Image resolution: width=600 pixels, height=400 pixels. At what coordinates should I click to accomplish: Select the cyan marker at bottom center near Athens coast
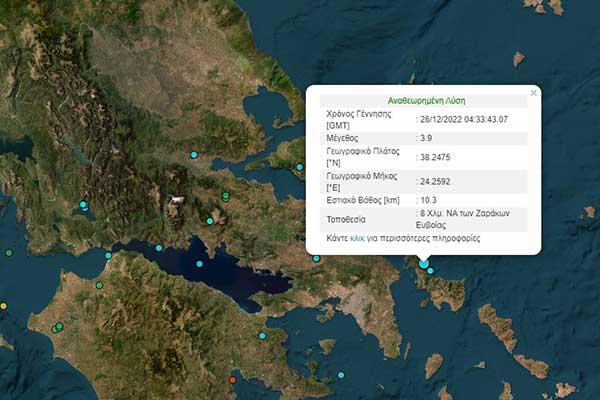[340, 374]
